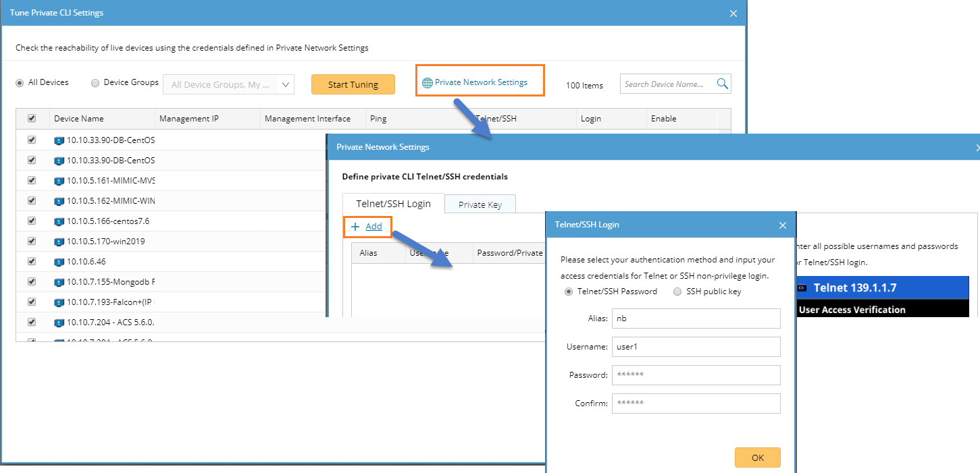Click the globe icon beside Private Network Settings

[x=427, y=83]
